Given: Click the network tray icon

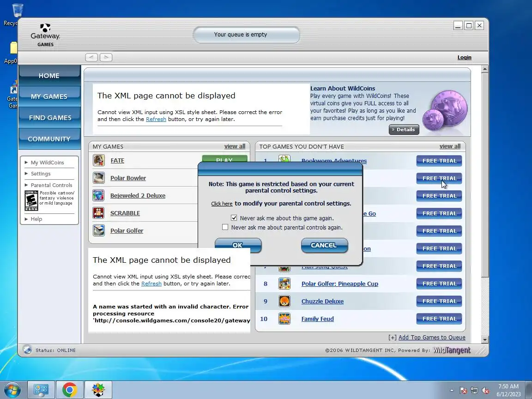Looking at the screenshot, I should click(x=474, y=391).
